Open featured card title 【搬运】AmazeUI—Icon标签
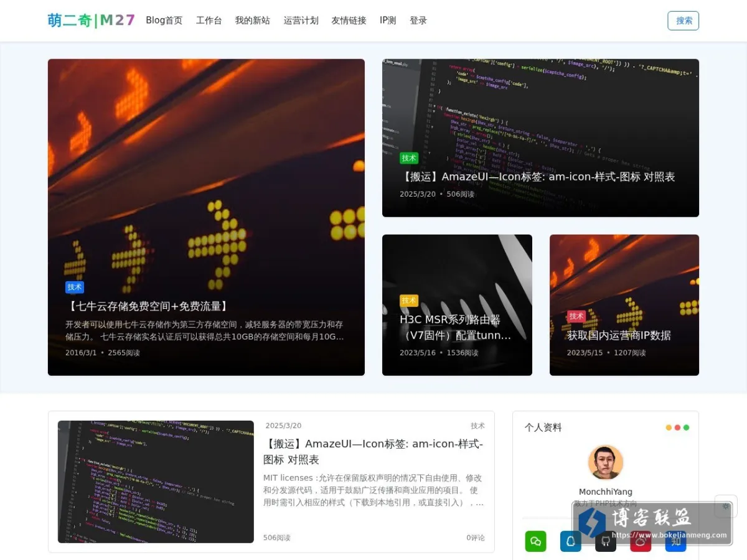This screenshot has width=747, height=560. point(537,177)
